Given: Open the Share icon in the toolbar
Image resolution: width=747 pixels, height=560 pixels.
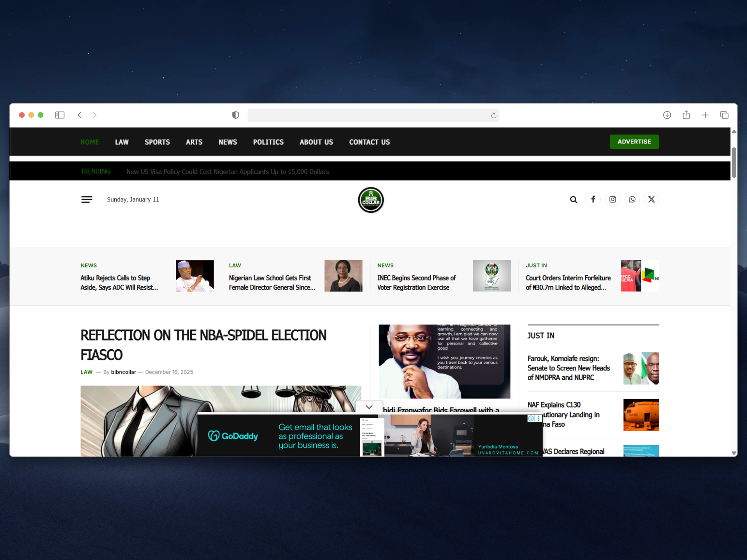Looking at the screenshot, I should click(x=686, y=115).
